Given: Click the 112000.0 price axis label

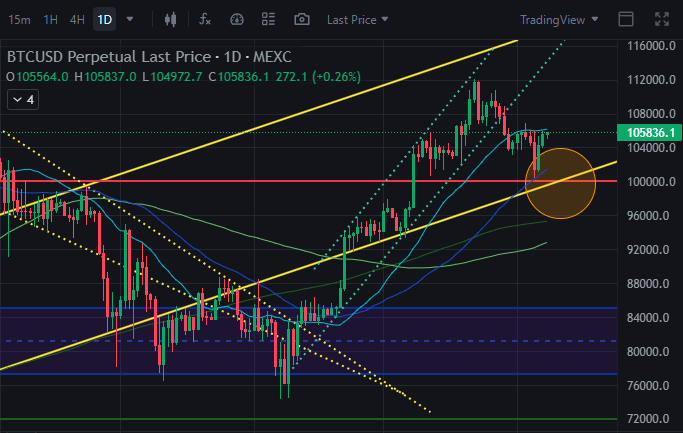Looking at the screenshot, I should (651, 80).
